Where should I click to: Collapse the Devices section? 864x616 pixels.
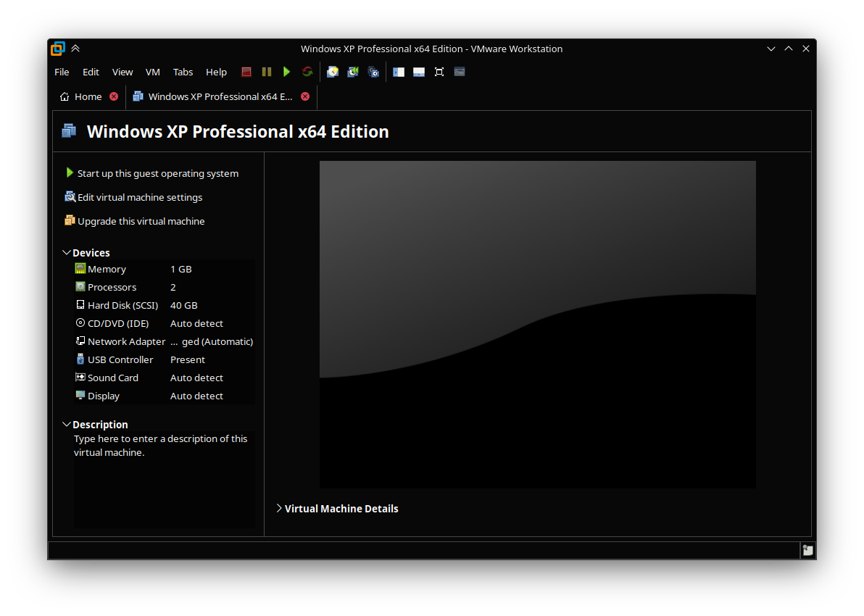[x=67, y=252]
